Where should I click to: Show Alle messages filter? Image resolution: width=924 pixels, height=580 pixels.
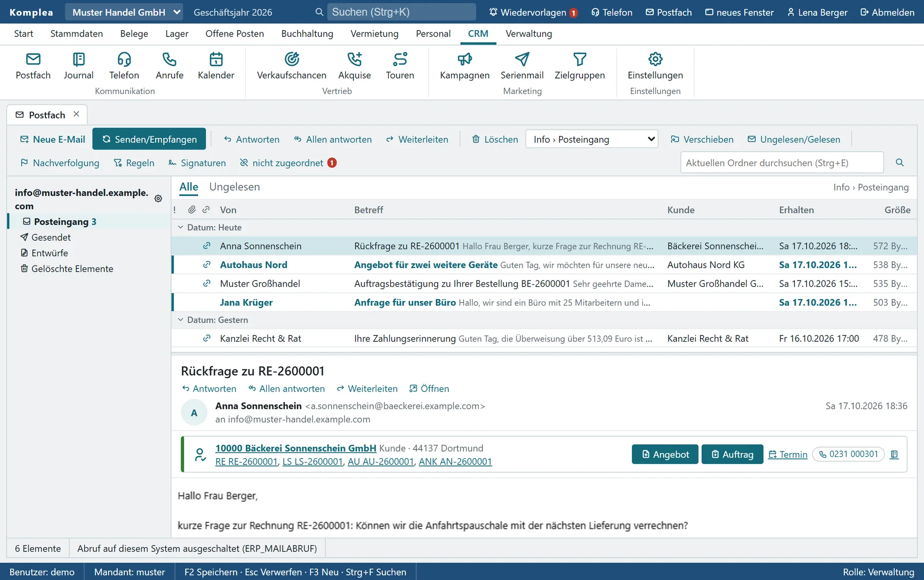[x=188, y=187]
